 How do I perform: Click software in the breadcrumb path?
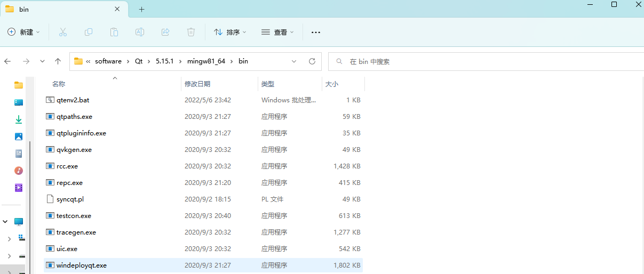pyautogui.click(x=108, y=61)
